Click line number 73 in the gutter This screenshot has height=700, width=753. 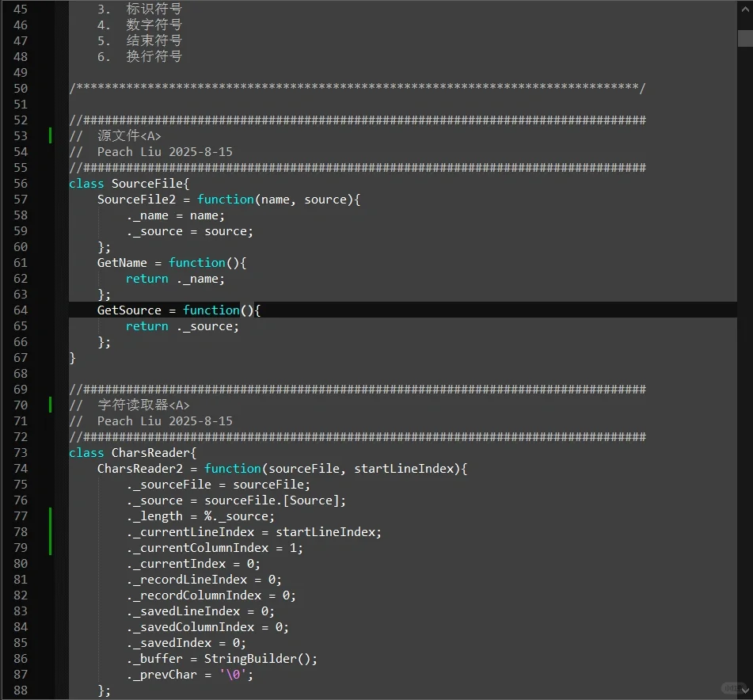point(21,453)
